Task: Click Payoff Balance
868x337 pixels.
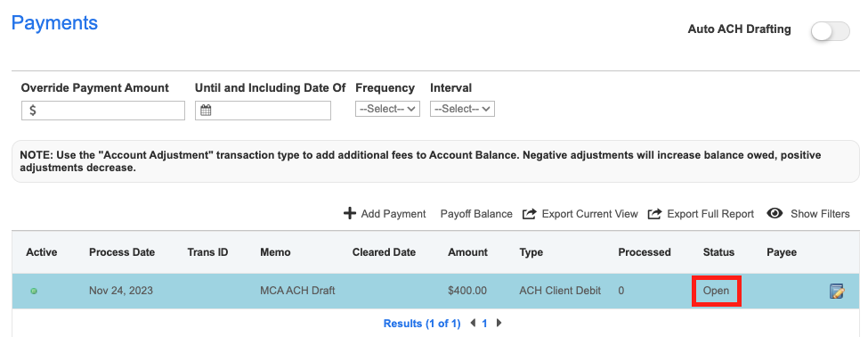Action: coord(476,214)
